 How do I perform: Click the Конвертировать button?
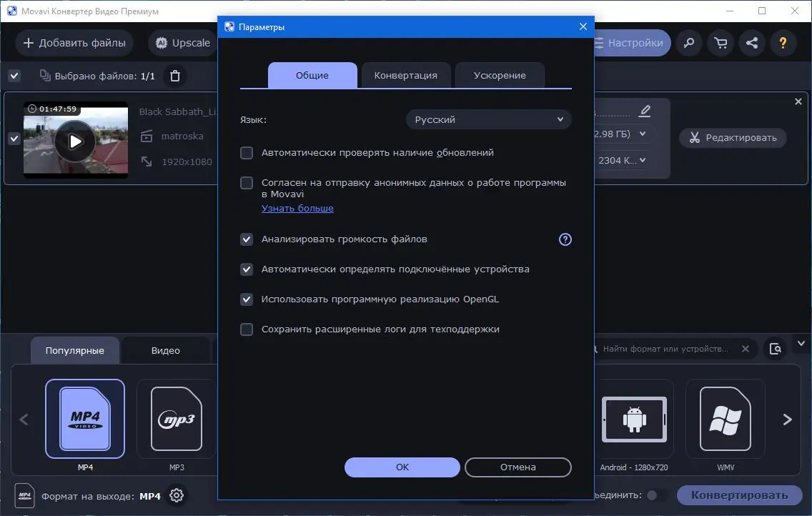[740, 495]
